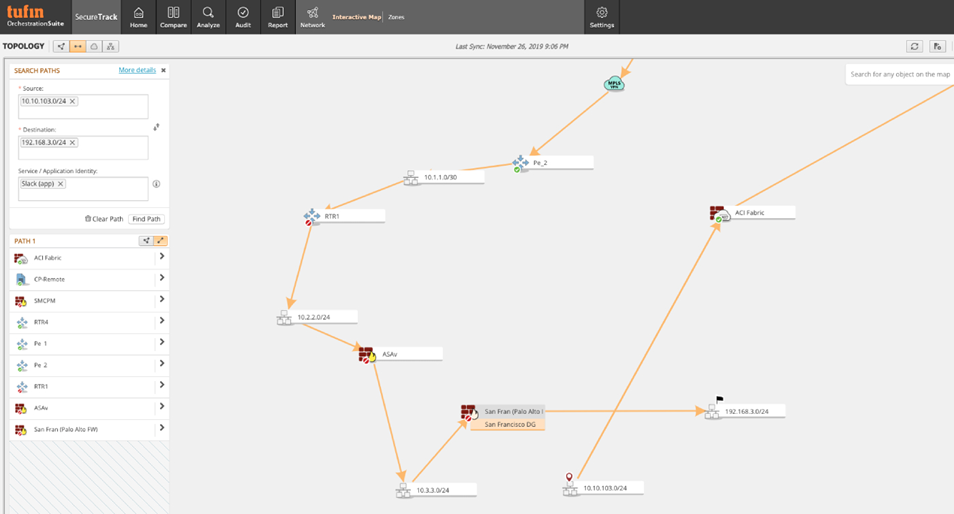Click the Last Sync timestamp text

(x=512, y=46)
